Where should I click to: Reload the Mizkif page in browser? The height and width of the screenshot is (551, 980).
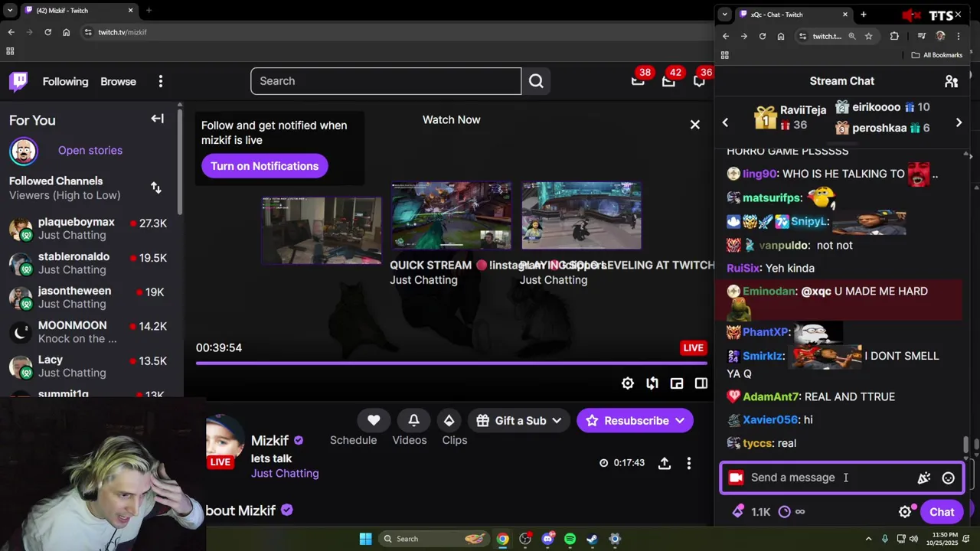click(x=47, y=32)
